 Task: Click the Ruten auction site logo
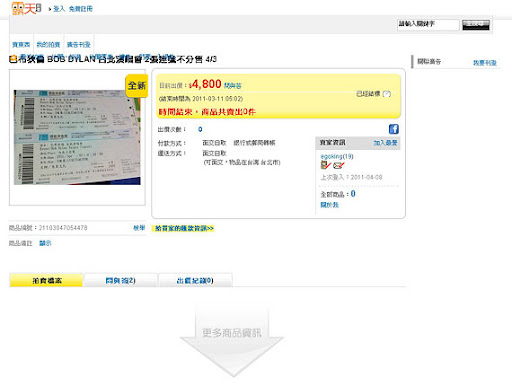[26, 8]
